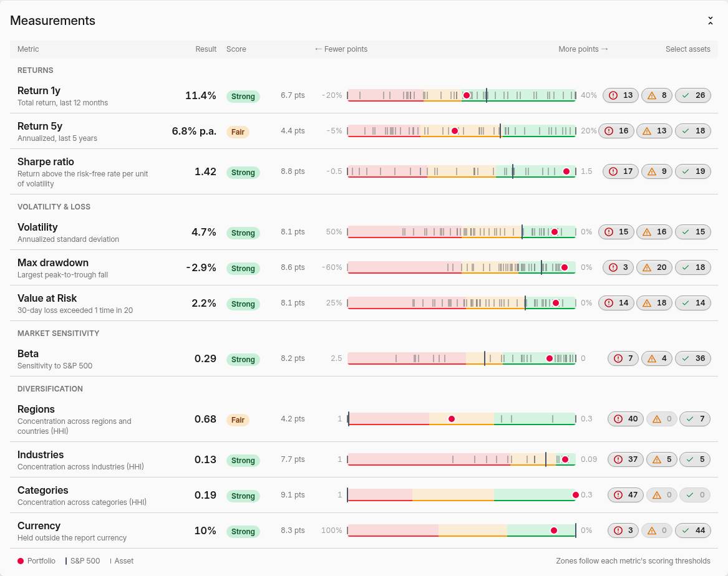The height and width of the screenshot is (576, 728).
Task: Click the Select assets column header
Action: click(687, 49)
